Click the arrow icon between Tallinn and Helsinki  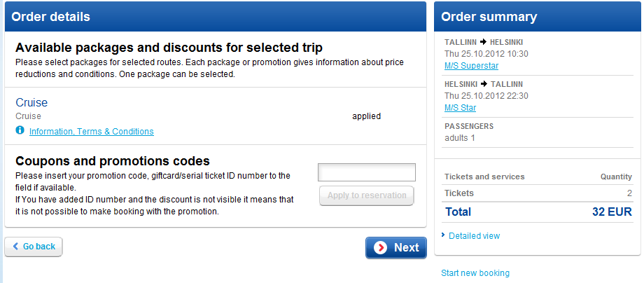tap(484, 42)
